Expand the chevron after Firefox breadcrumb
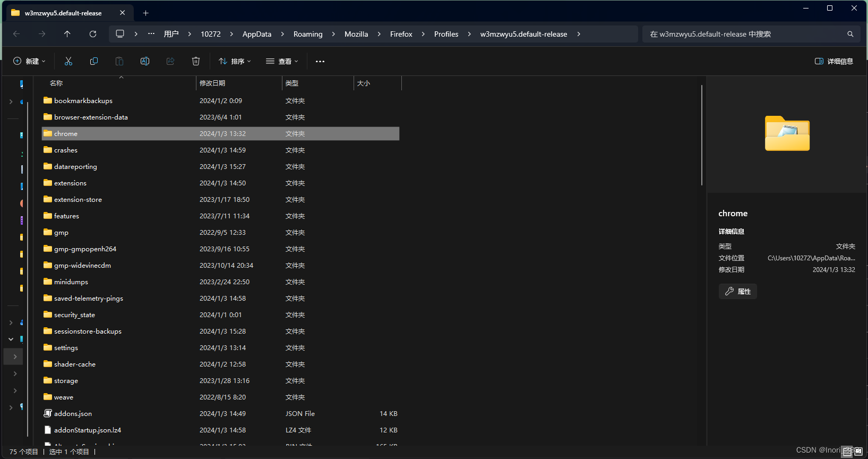This screenshot has height=459, width=868. pos(423,34)
